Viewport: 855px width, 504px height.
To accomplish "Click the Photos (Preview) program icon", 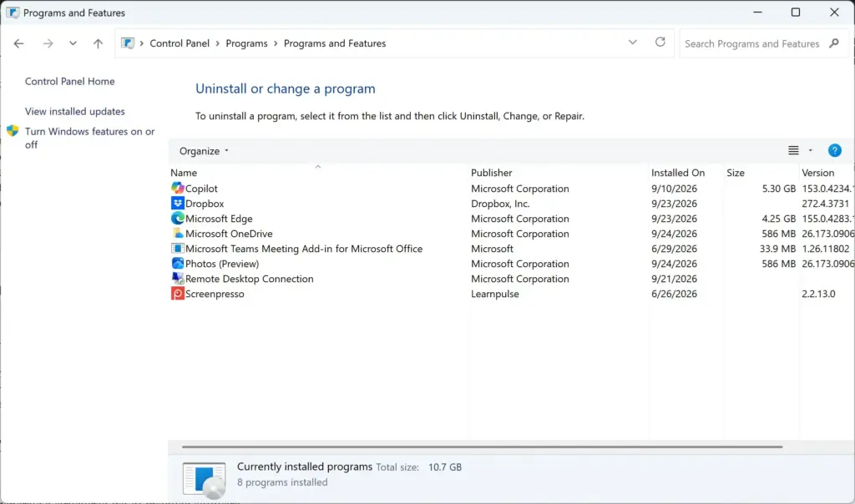I will [177, 263].
